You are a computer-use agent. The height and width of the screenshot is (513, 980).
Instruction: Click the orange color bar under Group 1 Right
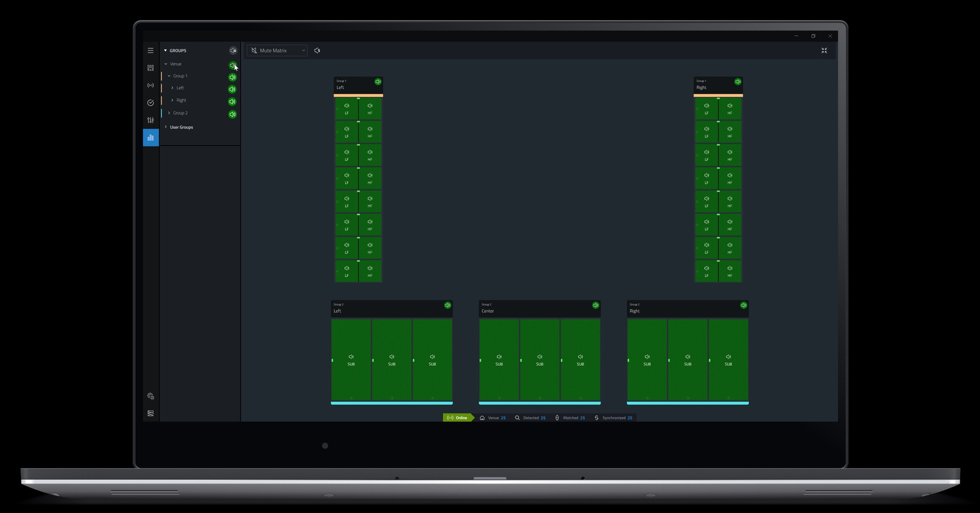pos(718,95)
